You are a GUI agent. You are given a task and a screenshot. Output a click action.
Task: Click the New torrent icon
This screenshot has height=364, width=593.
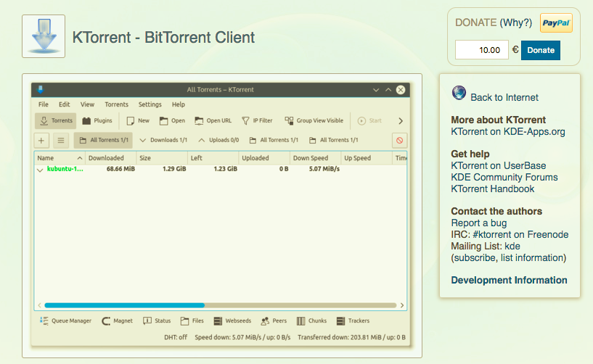(x=131, y=120)
